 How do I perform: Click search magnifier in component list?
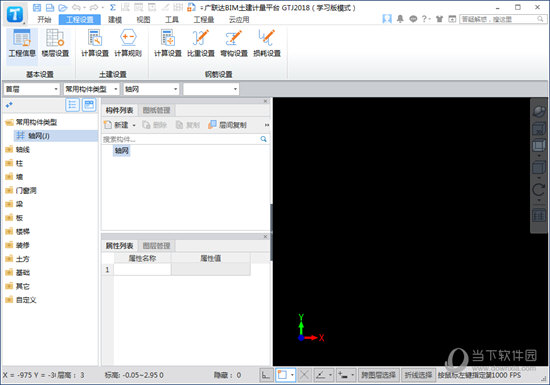point(263,139)
